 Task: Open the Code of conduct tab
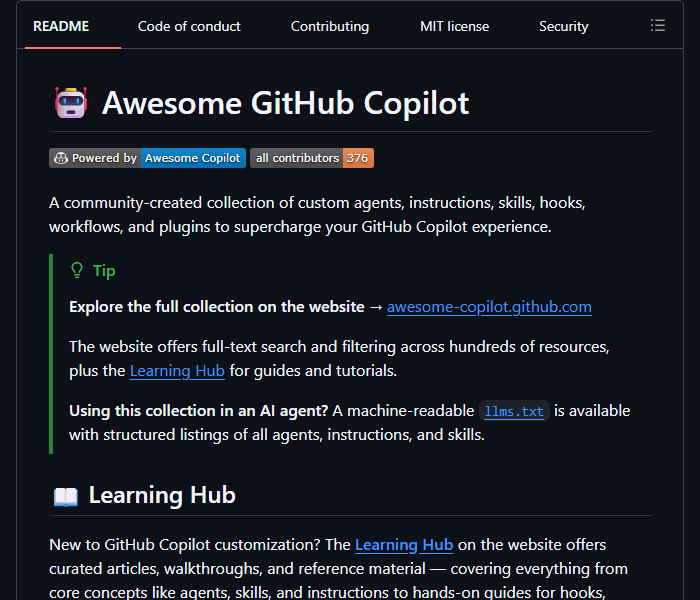[189, 26]
